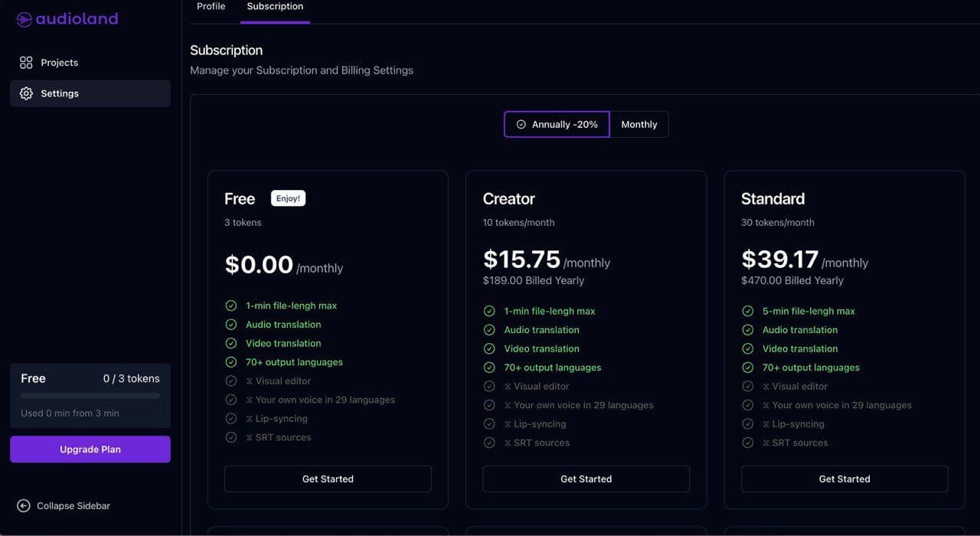Click the Creator plan's SRT sources check icon
This screenshot has width=980, height=536.
point(489,443)
